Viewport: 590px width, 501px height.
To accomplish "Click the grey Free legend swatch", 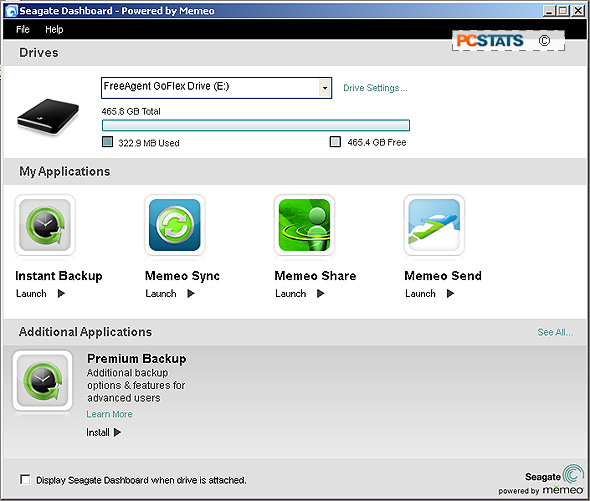I will [x=335, y=142].
